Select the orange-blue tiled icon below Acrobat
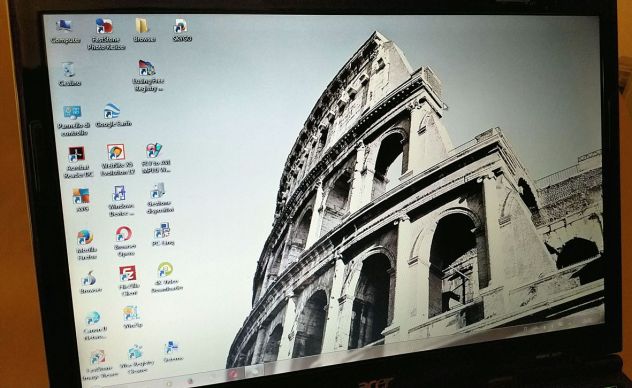The height and width of the screenshot is (388, 632). pyautogui.click(x=81, y=196)
